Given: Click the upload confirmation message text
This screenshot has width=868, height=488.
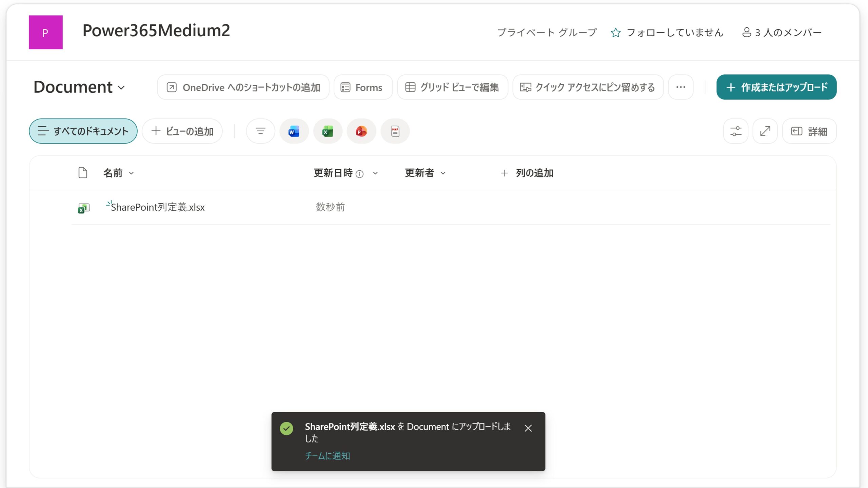Looking at the screenshot, I should 408,432.
